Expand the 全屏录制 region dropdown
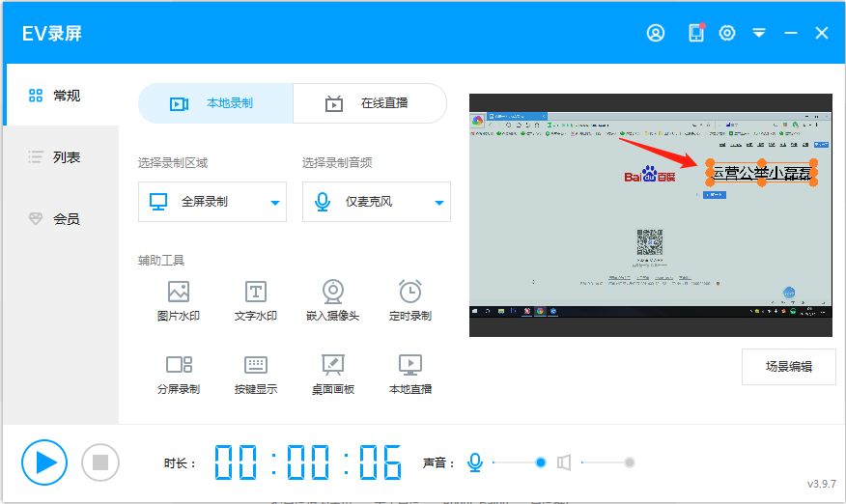 click(x=212, y=202)
